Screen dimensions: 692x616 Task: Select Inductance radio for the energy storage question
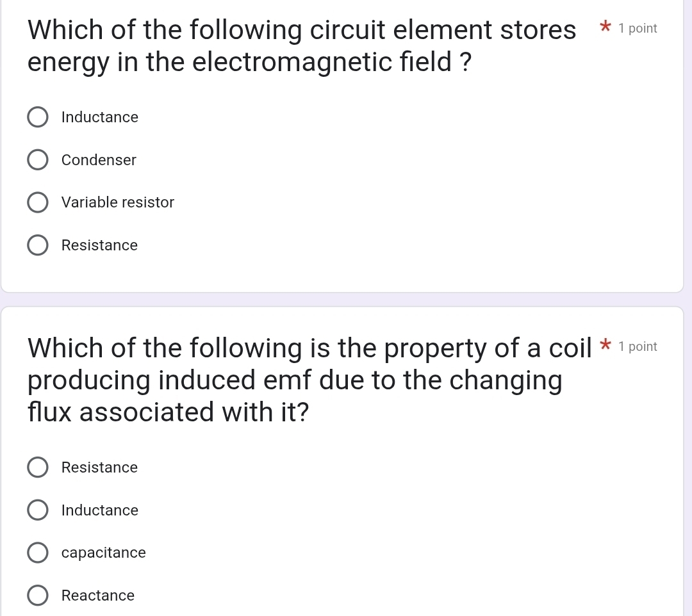pyautogui.click(x=38, y=117)
